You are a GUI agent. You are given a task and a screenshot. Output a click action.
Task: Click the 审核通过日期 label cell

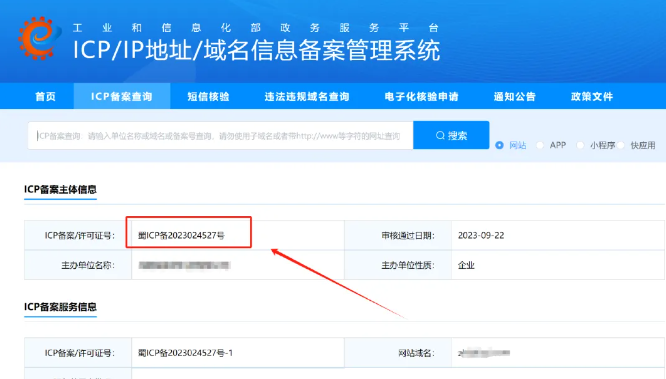point(398,235)
